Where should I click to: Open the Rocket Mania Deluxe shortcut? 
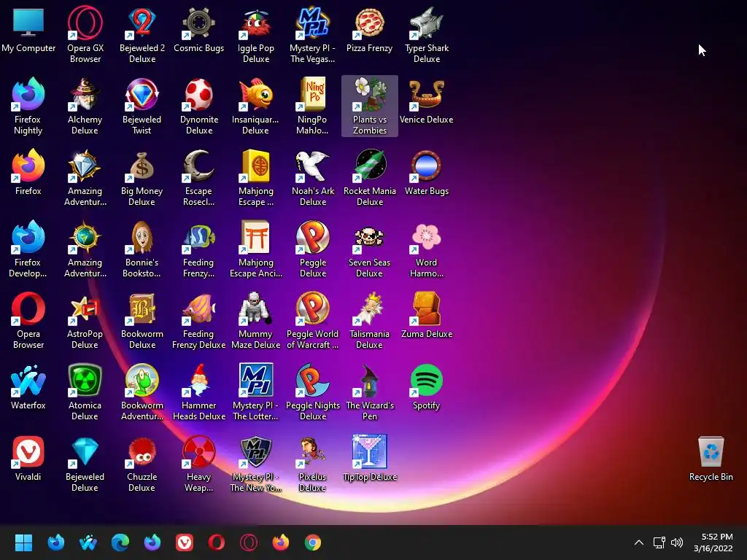370,177
